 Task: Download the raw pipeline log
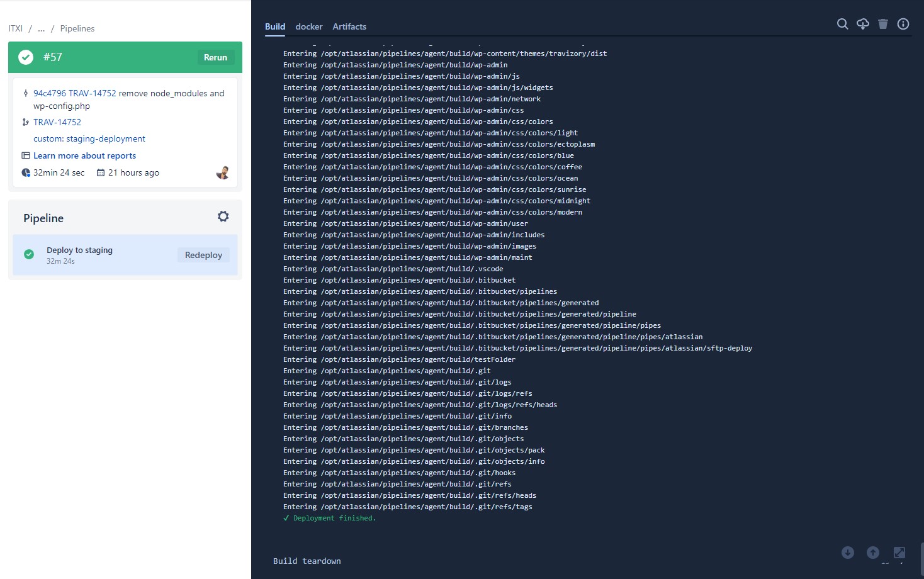pos(862,24)
